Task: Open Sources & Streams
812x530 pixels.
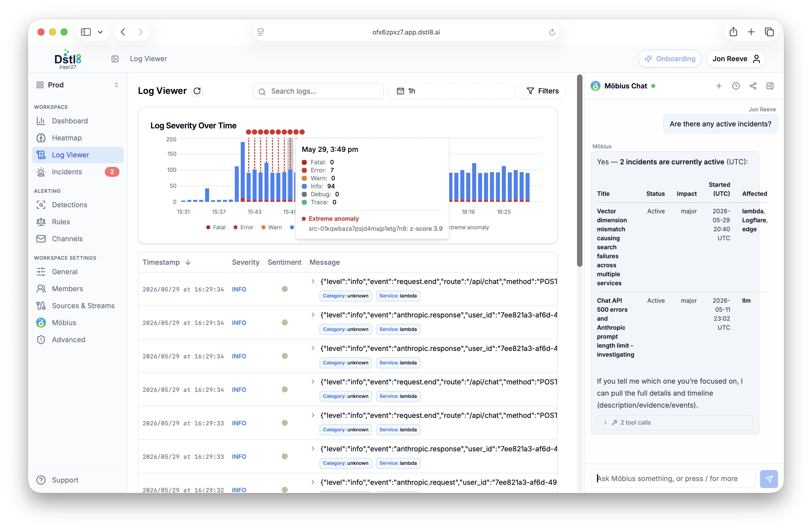Action: [x=78, y=306]
